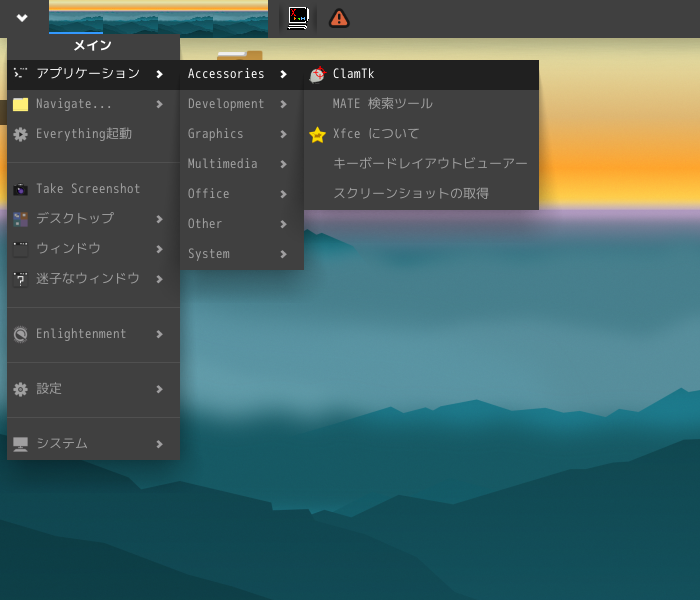This screenshot has width=700, height=600.
Task: Switch to third virtual desktop thumbnail
Action: (x=185, y=17)
